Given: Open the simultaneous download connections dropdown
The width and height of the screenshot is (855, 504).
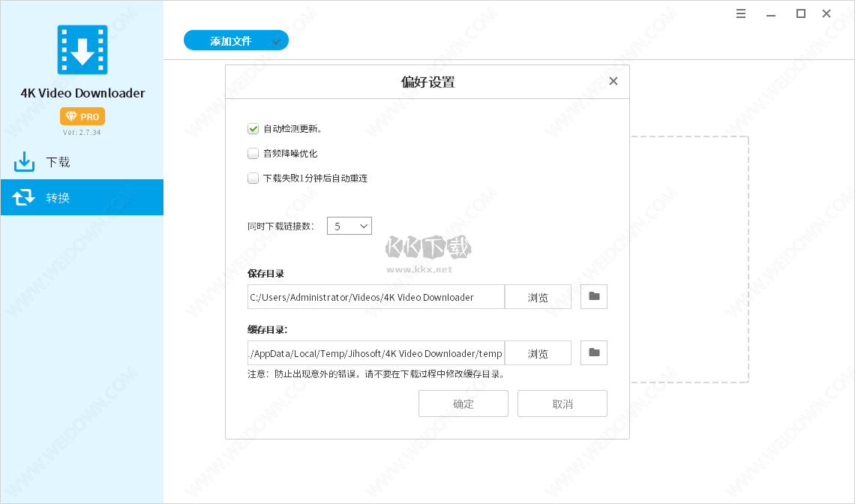Looking at the screenshot, I should 365,225.
